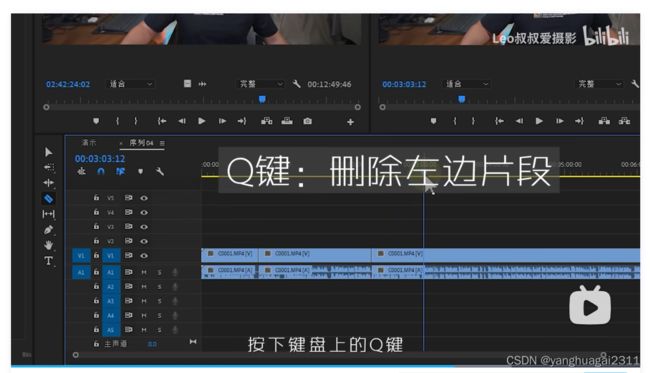The width and height of the screenshot is (650, 373).
Task: Hide video track V3
Action: point(144,227)
